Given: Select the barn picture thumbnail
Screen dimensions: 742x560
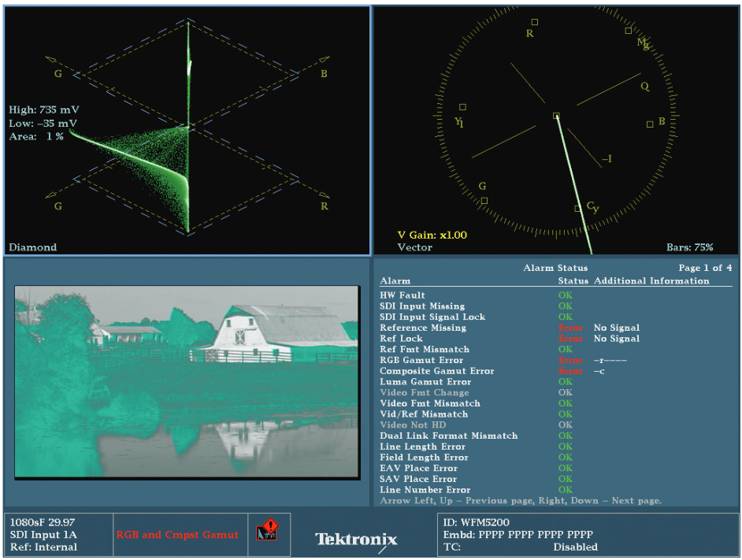Looking at the screenshot, I should pos(187,381).
